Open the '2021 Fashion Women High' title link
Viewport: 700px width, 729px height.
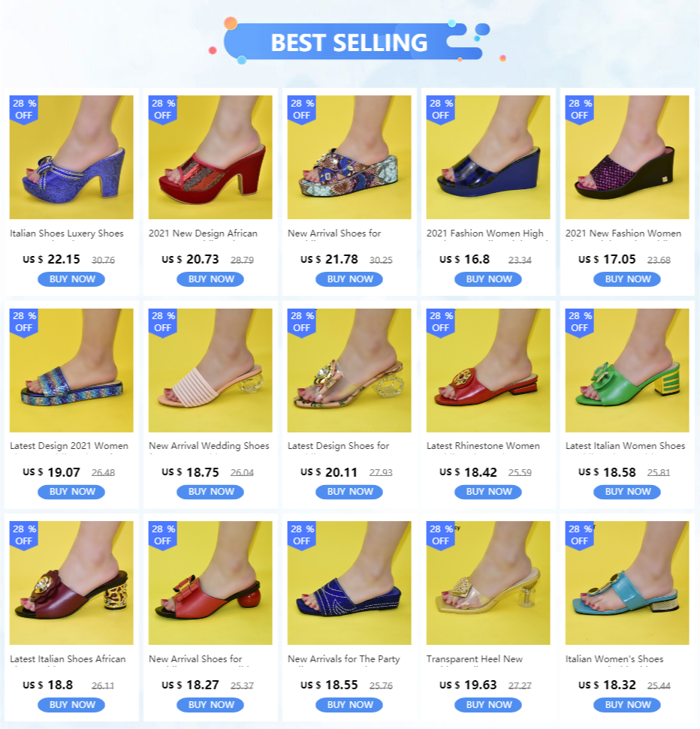coord(484,233)
